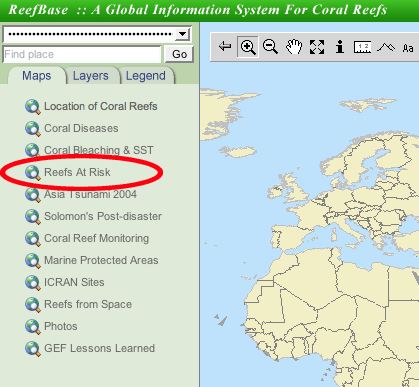Click the globe icon beside Photos
This screenshot has width=419, height=387.
(x=33, y=326)
